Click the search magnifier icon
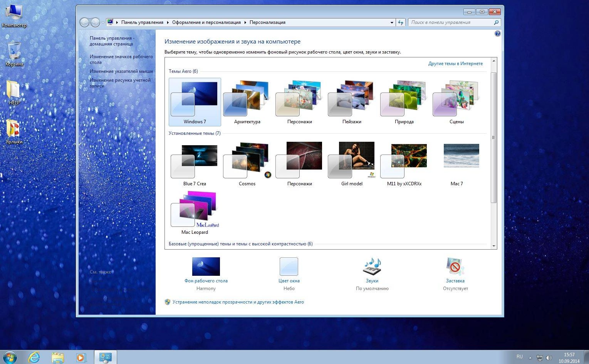This screenshot has height=364, width=589. (x=496, y=22)
